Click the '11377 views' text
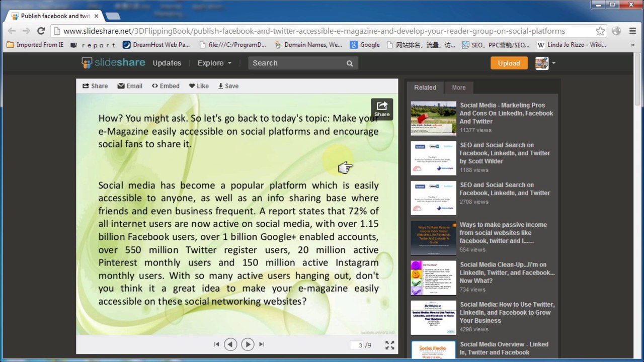644x362 pixels. click(475, 130)
